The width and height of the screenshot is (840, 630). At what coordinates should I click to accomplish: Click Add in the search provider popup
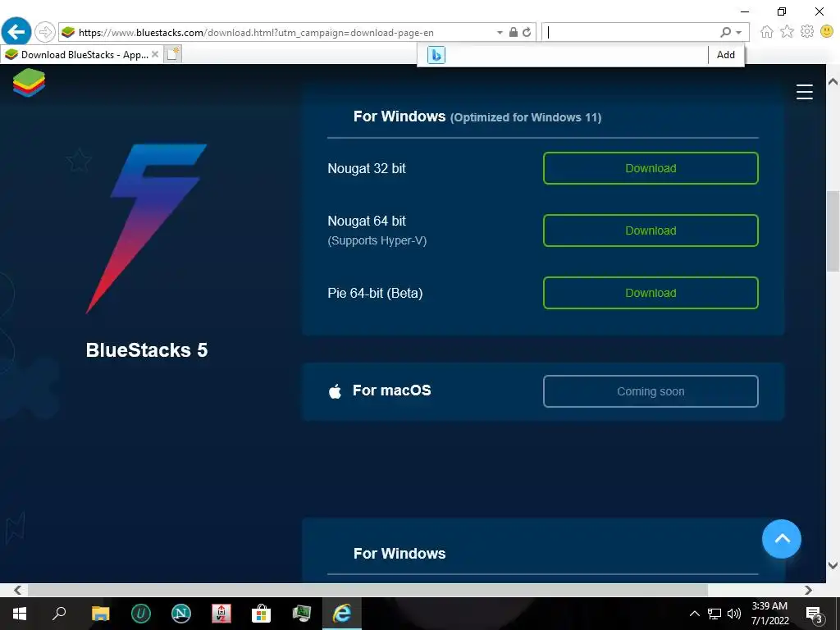pos(725,55)
